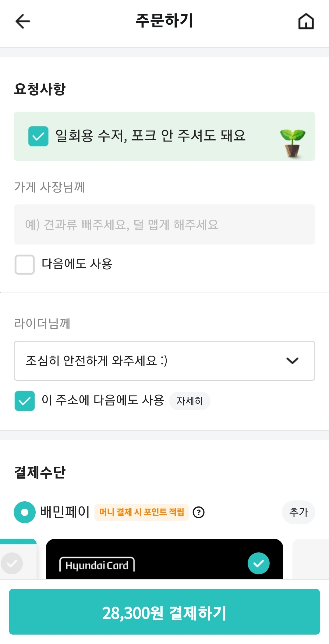Tap the Hyundai Card logo

tap(97, 565)
